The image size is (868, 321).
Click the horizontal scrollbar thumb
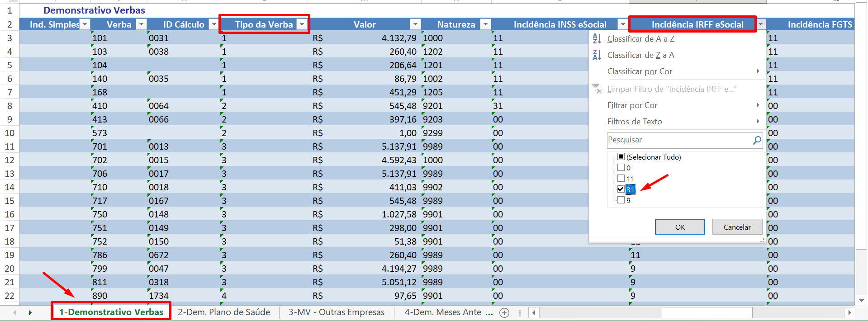tap(707, 312)
